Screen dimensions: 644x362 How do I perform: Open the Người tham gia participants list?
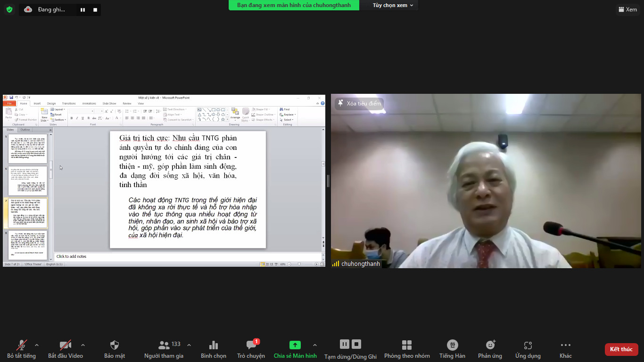[164, 345]
